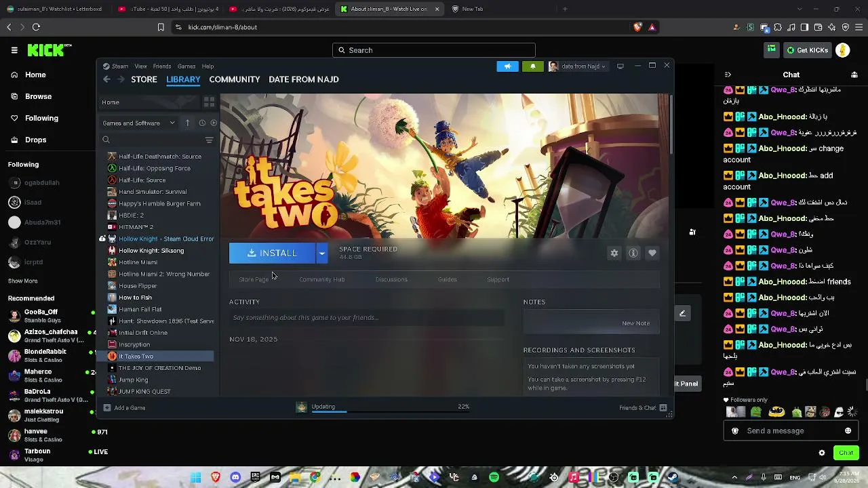Focus the activity post field about this game
Viewport: 868px width, 488px height.
click(x=367, y=318)
